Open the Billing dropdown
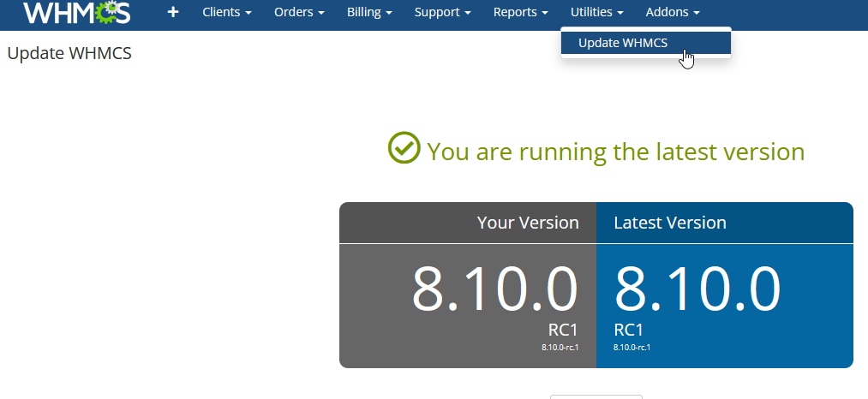Screen dimensions: 868x399 click(x=370, y=12)
